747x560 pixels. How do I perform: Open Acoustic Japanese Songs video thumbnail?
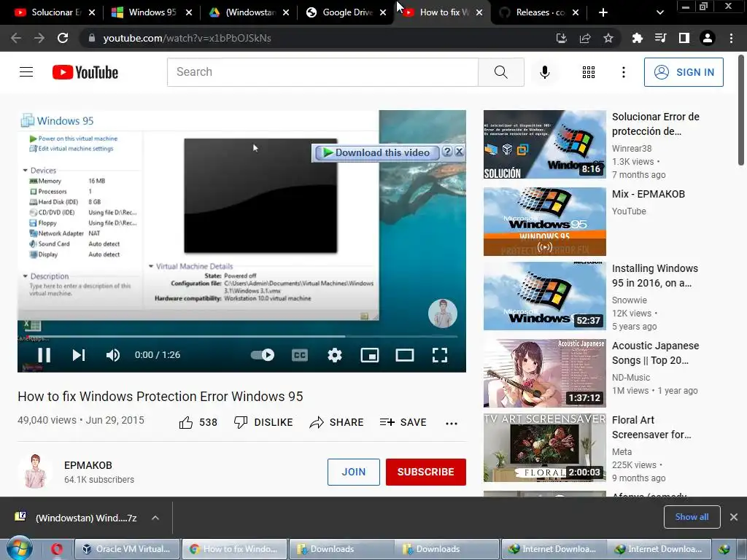click(x=544, y=373)
